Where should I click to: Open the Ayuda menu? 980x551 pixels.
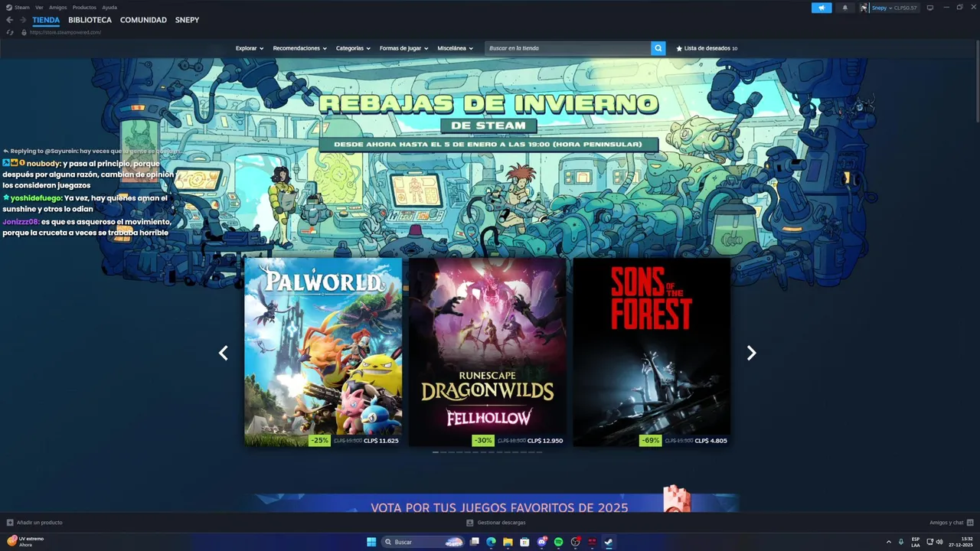coord(109,7)
